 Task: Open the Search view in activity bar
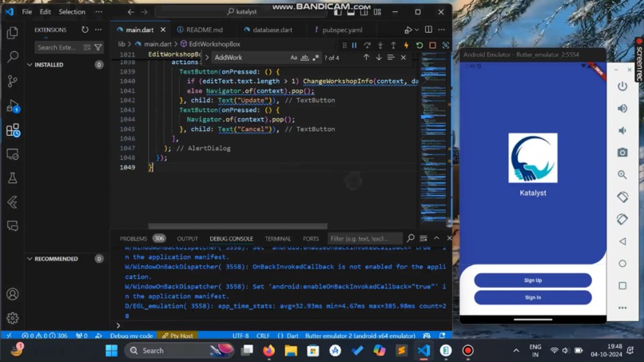point(12,56)
